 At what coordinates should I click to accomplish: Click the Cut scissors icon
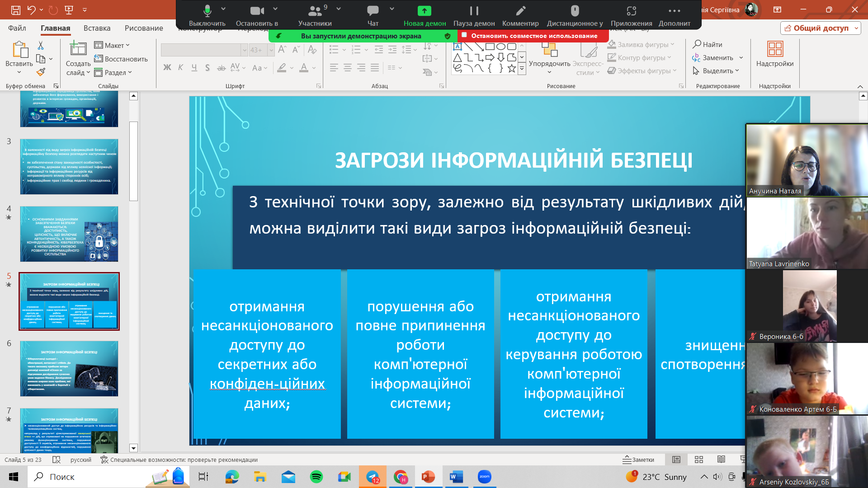[41, 45]
